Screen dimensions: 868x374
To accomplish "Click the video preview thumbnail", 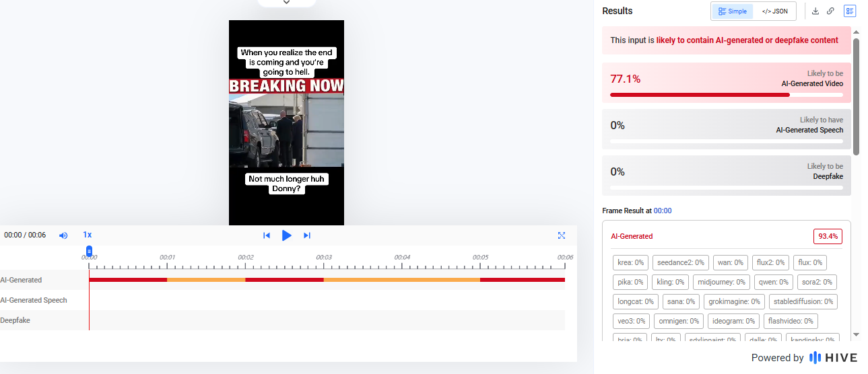I will [286, 122].
